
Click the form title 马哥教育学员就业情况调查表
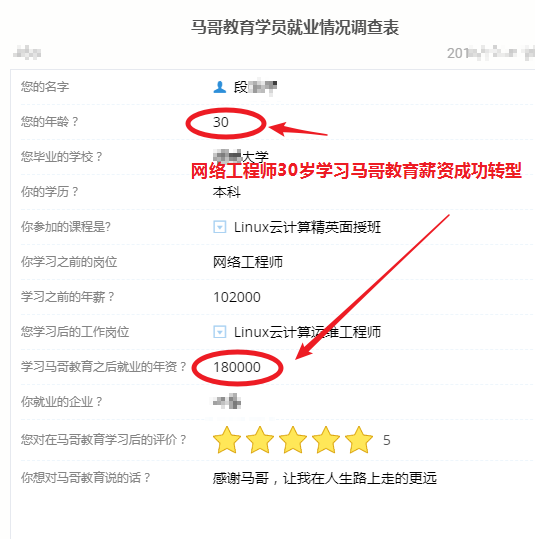click(x=295, y=28)
